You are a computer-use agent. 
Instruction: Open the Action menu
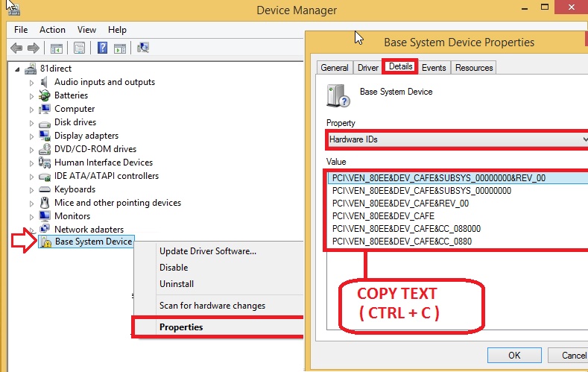(52, 30)
